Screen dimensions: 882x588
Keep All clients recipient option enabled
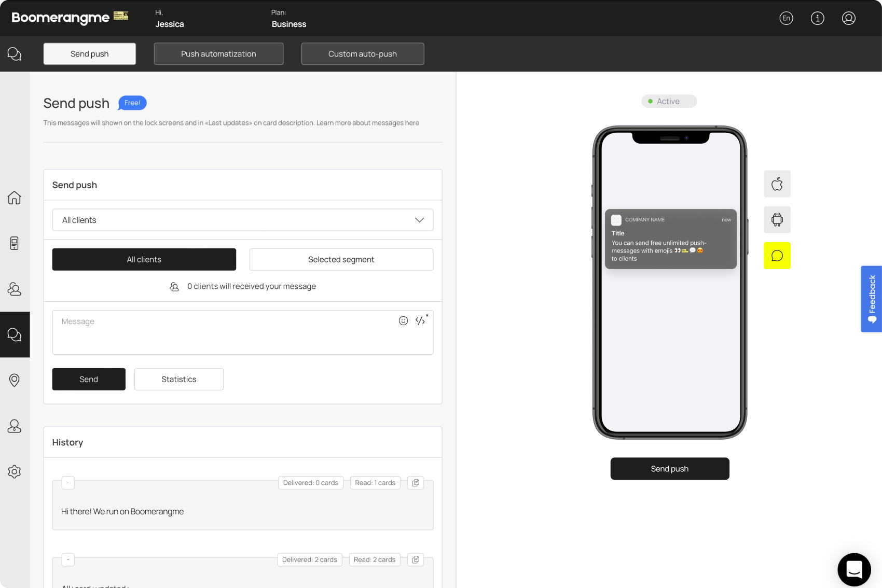coord(144,259)
